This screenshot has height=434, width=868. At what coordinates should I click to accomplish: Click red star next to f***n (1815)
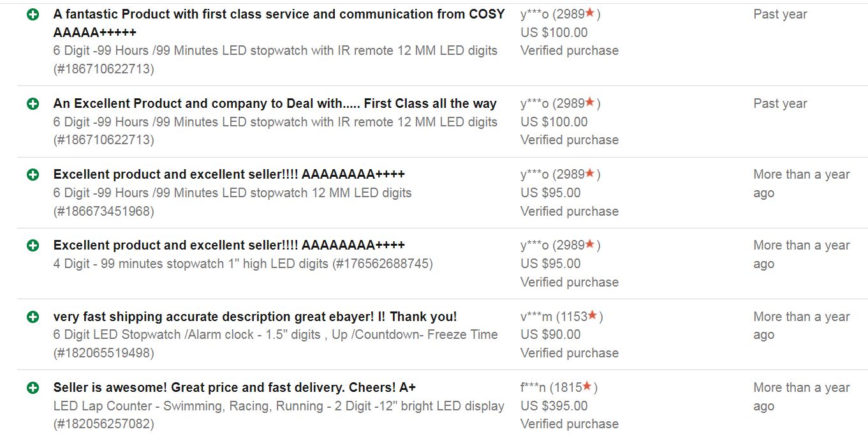coord(587,387)
